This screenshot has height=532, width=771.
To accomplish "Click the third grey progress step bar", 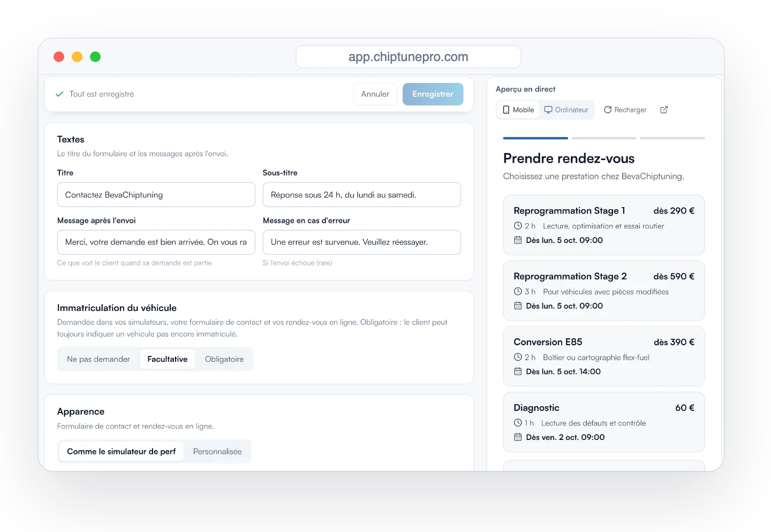I will pos(672,138).
